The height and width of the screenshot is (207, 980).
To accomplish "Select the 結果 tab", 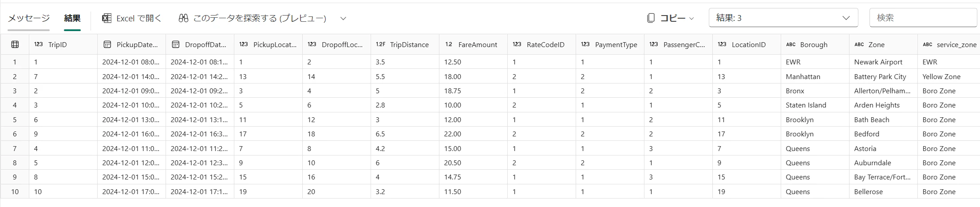I will [72, 18].
